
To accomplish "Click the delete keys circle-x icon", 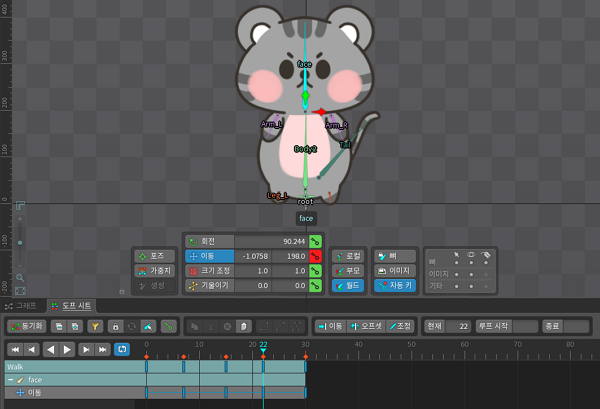I will pos(227,326).
